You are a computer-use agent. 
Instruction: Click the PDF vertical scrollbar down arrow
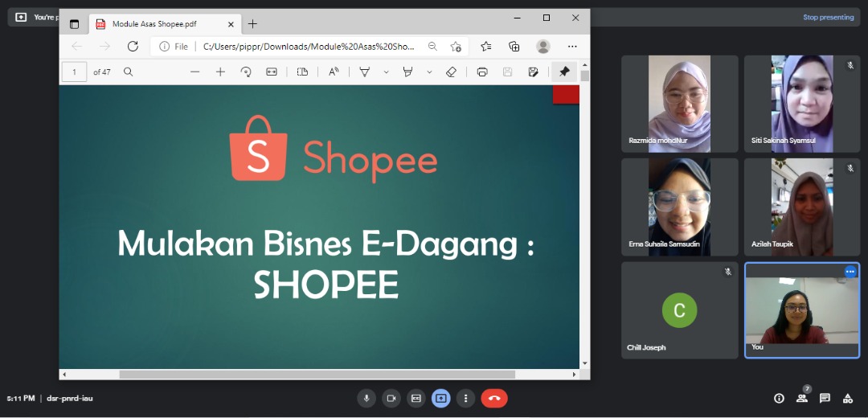coord(584,364)
